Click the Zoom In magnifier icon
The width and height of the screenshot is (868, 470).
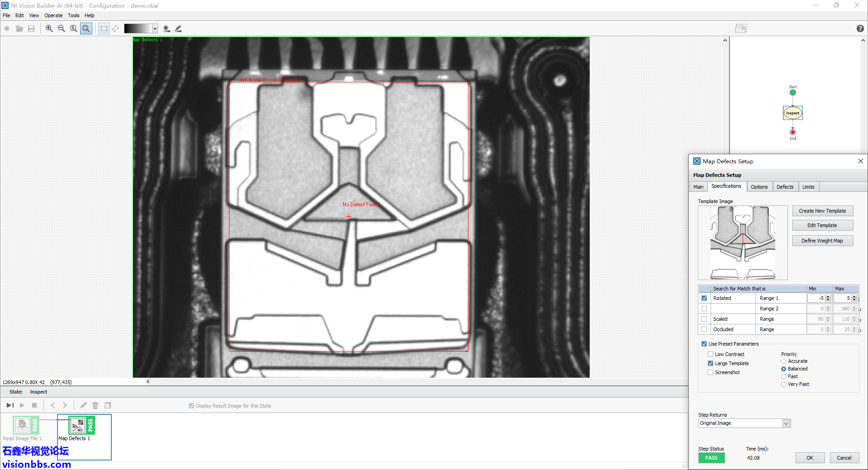click(49, 28)
